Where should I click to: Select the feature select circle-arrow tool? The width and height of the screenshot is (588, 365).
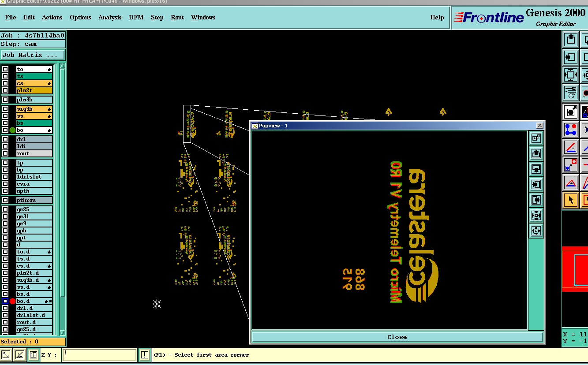pos(571,112)
